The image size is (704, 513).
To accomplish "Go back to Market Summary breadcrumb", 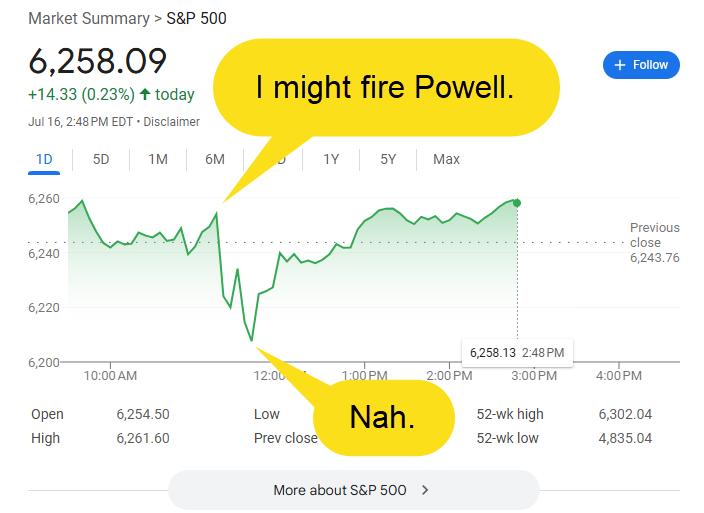I will (x=89, y=18).
